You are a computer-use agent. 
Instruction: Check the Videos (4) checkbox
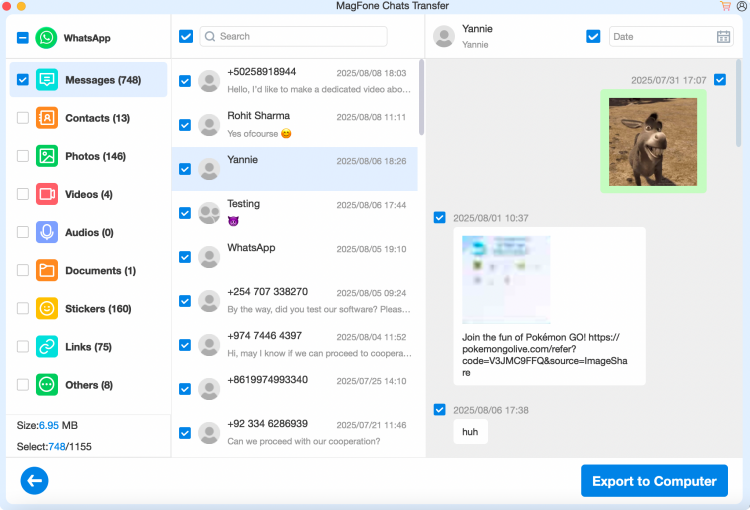coord(22,194)
